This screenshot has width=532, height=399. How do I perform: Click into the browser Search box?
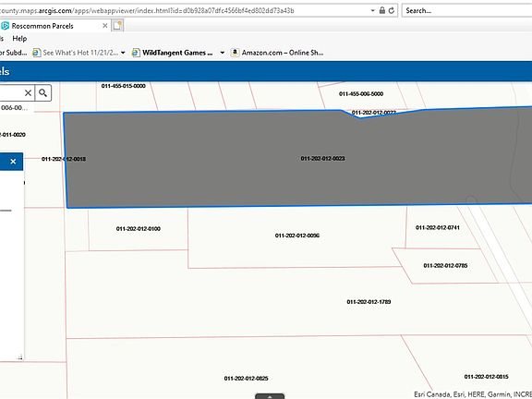[x=466, y=10]
